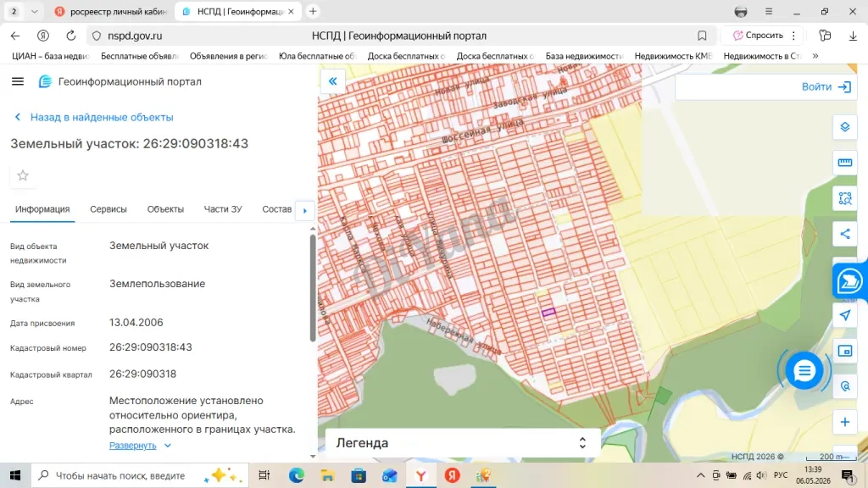Image resolution: width=868 pixels, height=488 pixels.
Task: Open browser downloads
Action: (x=853, y=36)
